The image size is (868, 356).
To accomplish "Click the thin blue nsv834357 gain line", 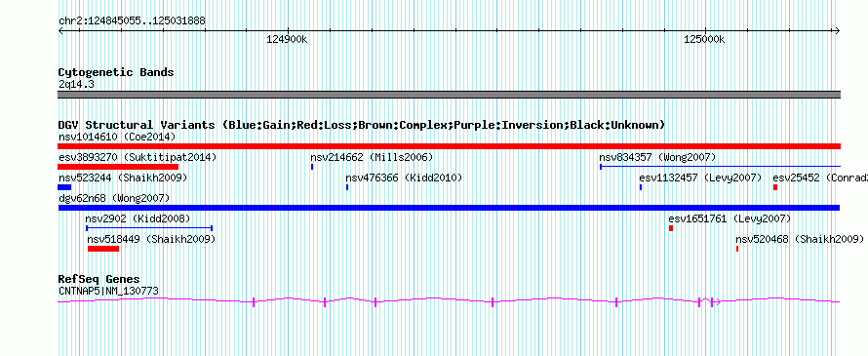I will pyautogui.click(x=720, y=167).
